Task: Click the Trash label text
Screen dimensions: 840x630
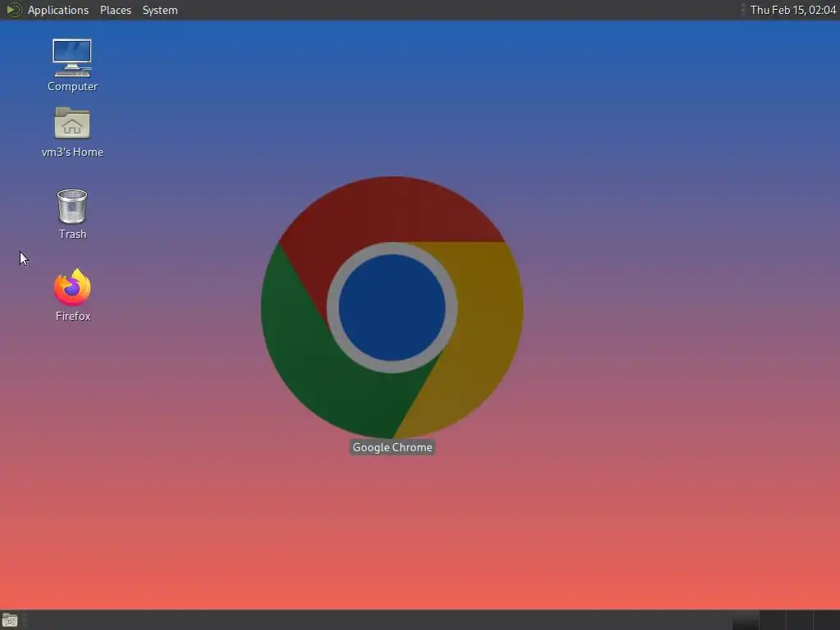Action: click(72, 234)
